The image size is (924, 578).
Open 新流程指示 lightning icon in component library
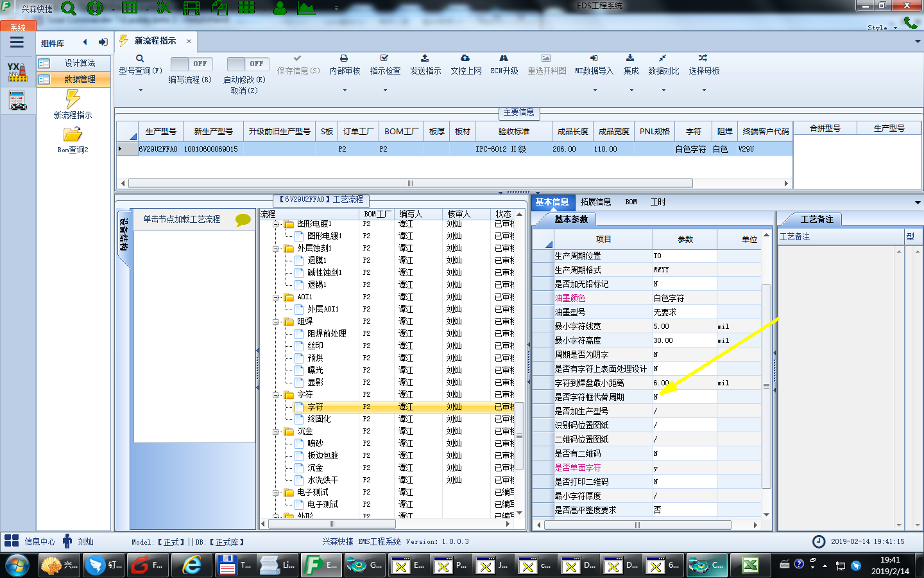coord(73,99)
